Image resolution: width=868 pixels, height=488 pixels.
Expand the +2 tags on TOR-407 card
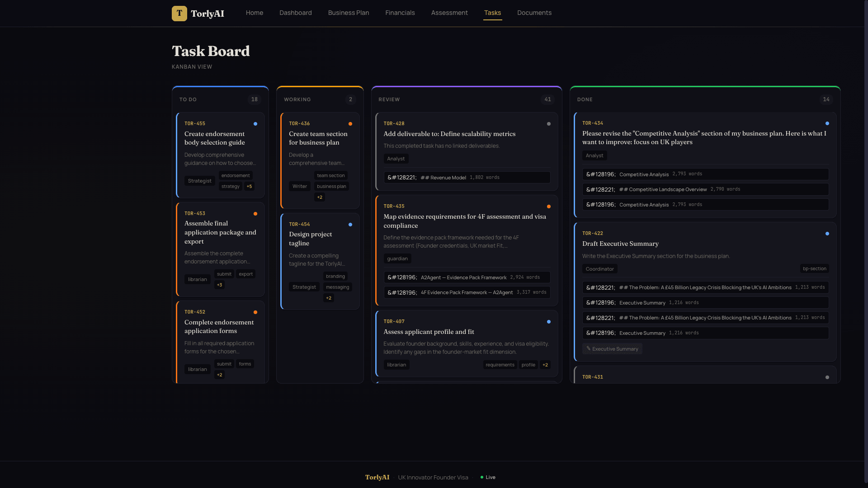tap(545, 365)
